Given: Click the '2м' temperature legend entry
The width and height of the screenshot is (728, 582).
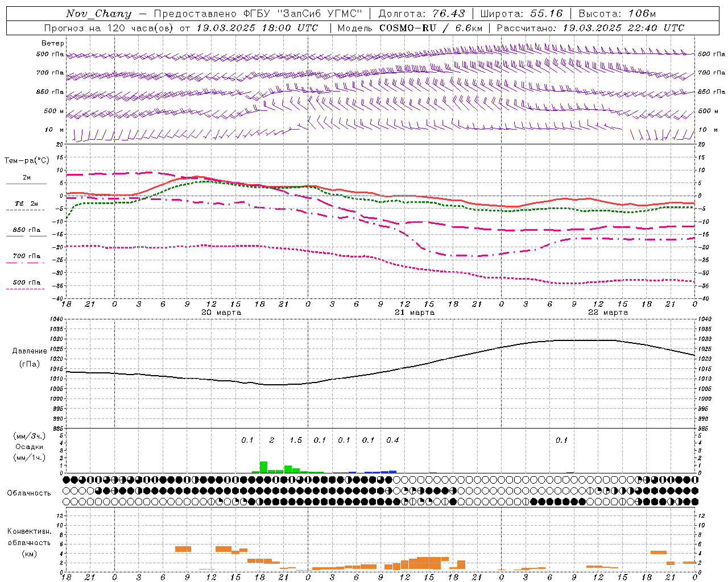Looking at the screenshot, I should [27, 178].
